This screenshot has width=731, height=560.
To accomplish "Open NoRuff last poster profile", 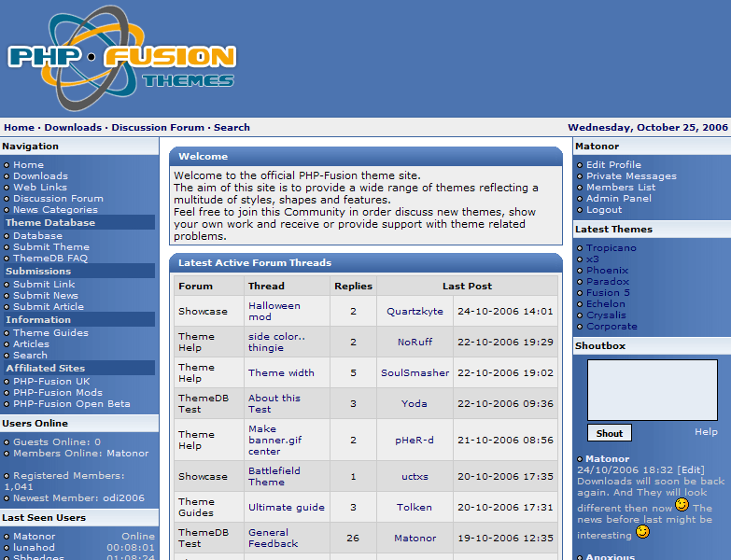I will coord(415,342).
